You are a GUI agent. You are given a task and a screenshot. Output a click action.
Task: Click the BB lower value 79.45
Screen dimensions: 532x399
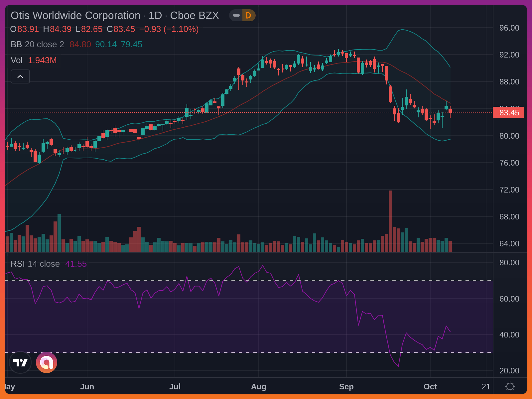132,44
